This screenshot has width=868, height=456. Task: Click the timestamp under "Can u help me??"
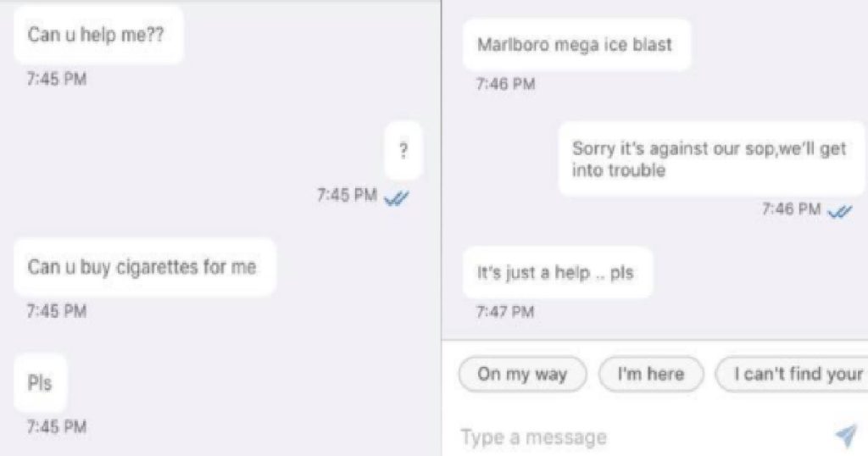[57, 79]
